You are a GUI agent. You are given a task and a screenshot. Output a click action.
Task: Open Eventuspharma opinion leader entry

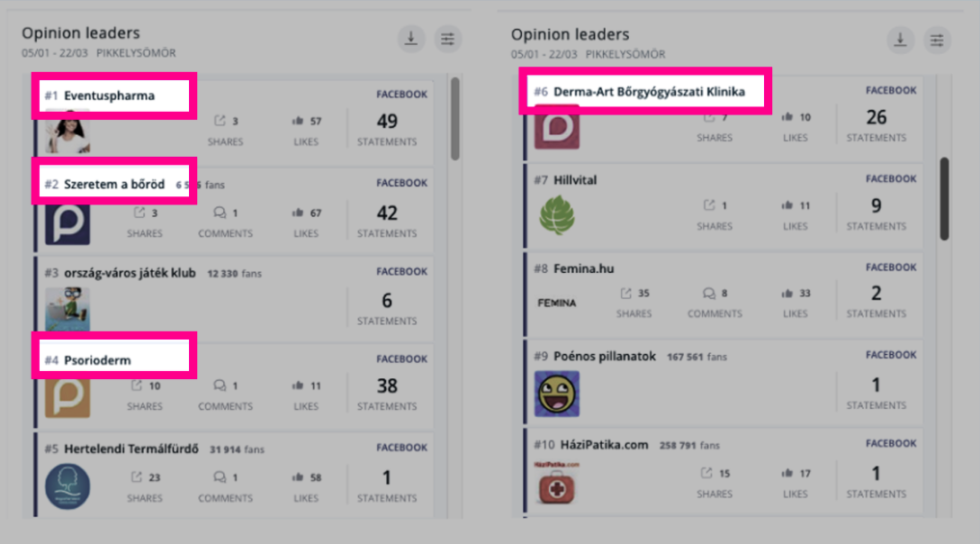tap(109, 95)
